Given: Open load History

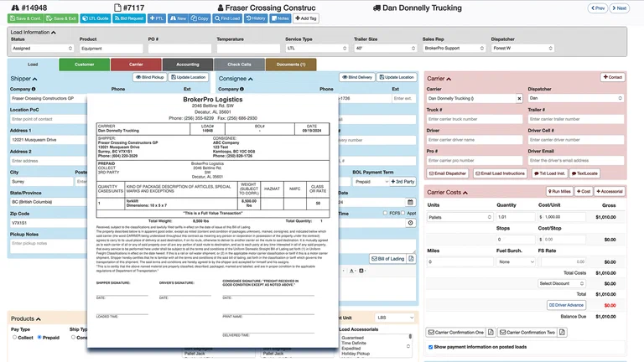Looking at the screenshot, I should coord(256,18).
